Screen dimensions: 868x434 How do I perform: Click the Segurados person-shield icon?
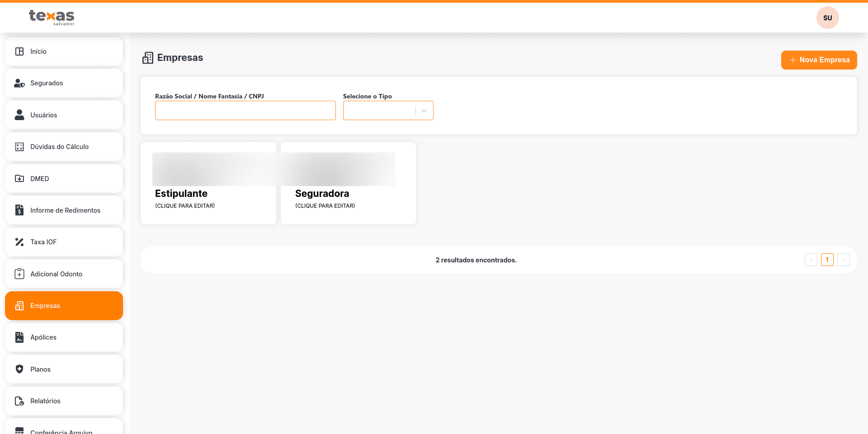click(x=19, y=83)
